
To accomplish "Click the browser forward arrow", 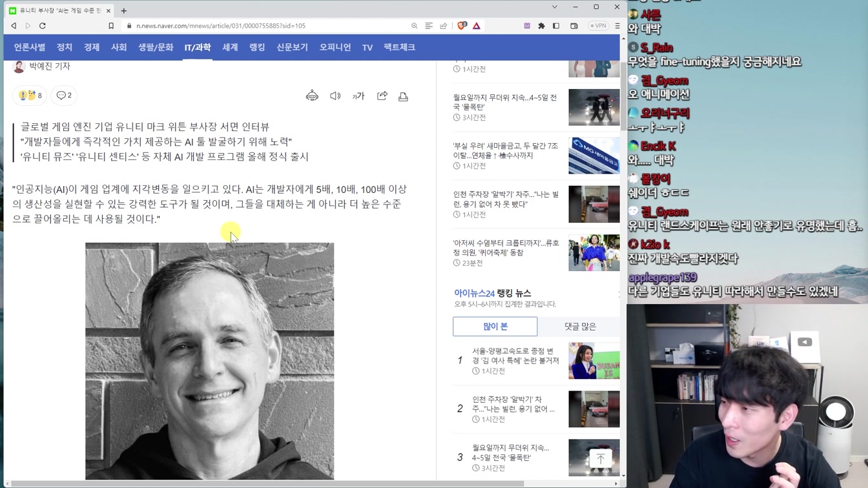I will [x=28, y=26].
